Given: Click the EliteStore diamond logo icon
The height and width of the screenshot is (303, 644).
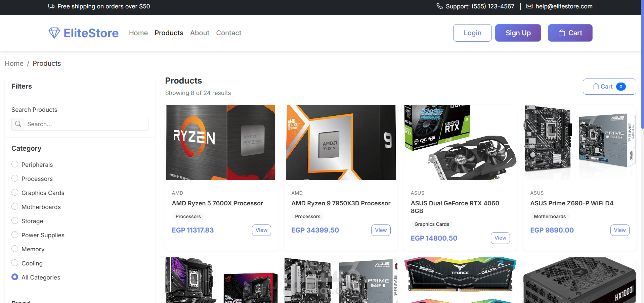Looking at the screenshot, I should (x=54, y=33).
